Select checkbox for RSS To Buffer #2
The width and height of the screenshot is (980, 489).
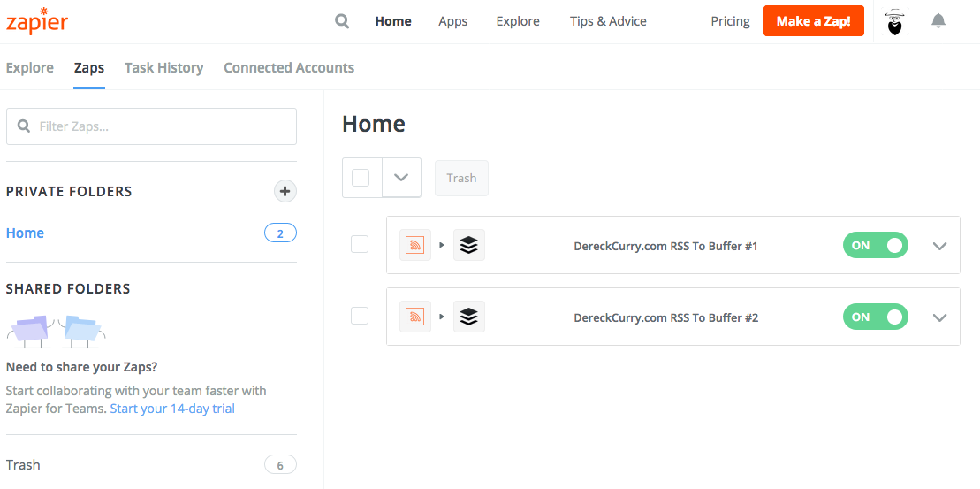360,316
